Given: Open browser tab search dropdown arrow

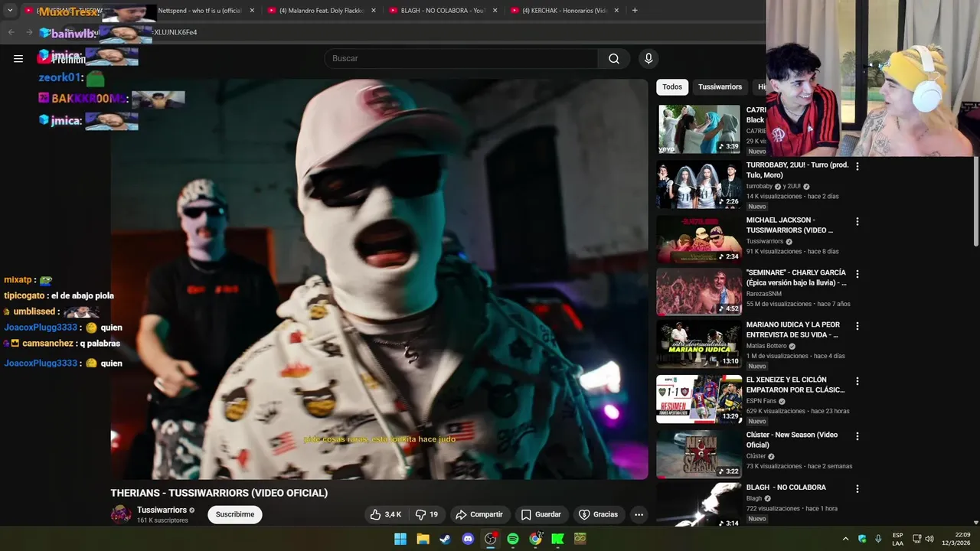Looking at the screenshot, I should (10, 11).
